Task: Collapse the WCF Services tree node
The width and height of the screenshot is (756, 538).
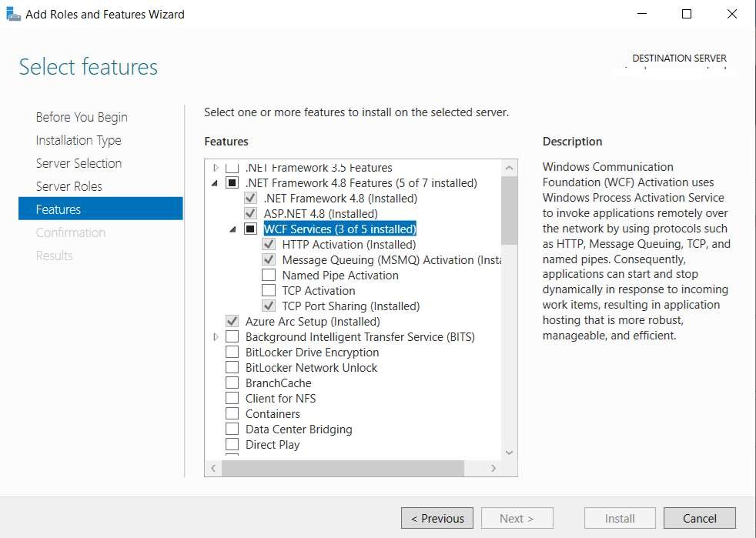Action: (x=233, y=229)
